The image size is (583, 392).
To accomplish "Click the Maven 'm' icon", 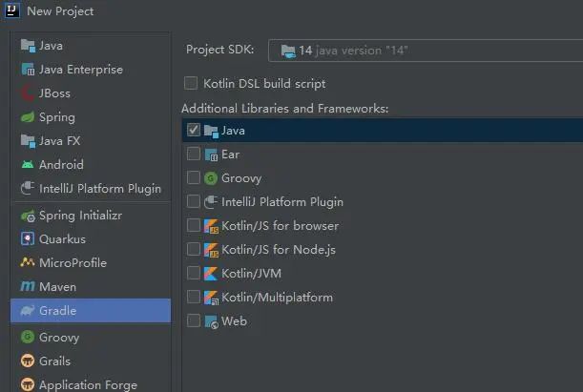I will [x=28, y=286].
